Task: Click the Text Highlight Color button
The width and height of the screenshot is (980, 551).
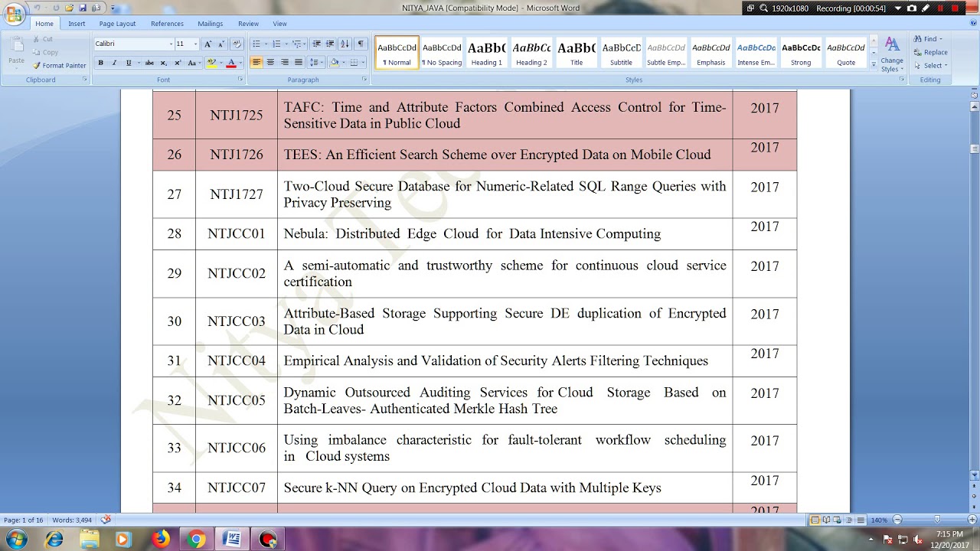Action: click(211, 63)
